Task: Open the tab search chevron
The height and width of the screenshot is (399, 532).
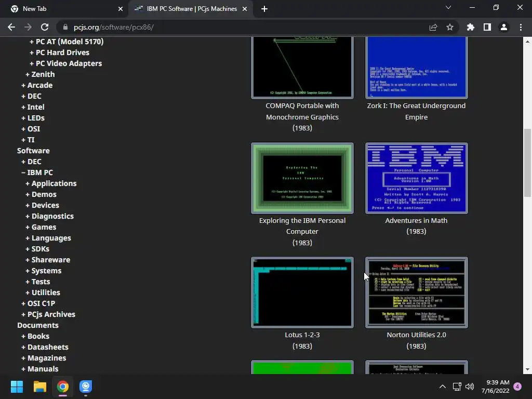Action: click(x=448, y=7)
